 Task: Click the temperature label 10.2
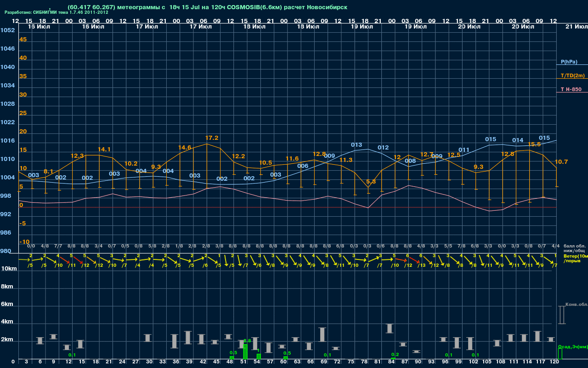(131, 163)
